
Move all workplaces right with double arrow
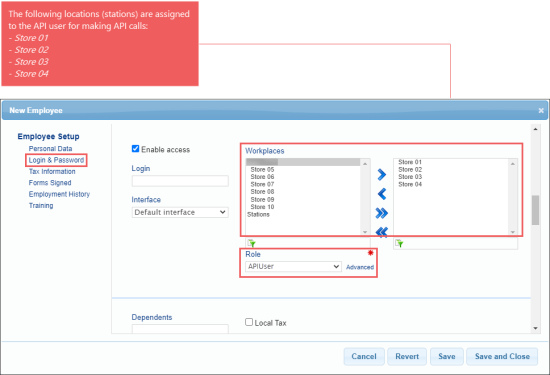click(x=381, y=213)
